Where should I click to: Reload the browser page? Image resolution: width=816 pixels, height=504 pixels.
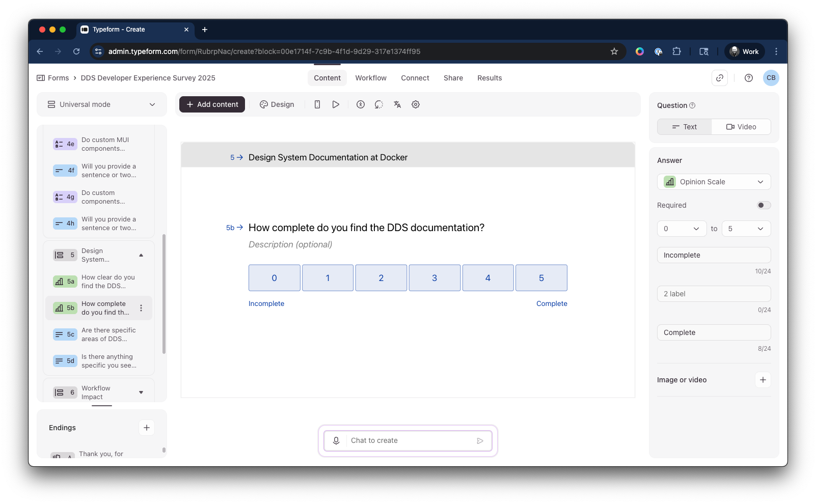tap(76, 51)
